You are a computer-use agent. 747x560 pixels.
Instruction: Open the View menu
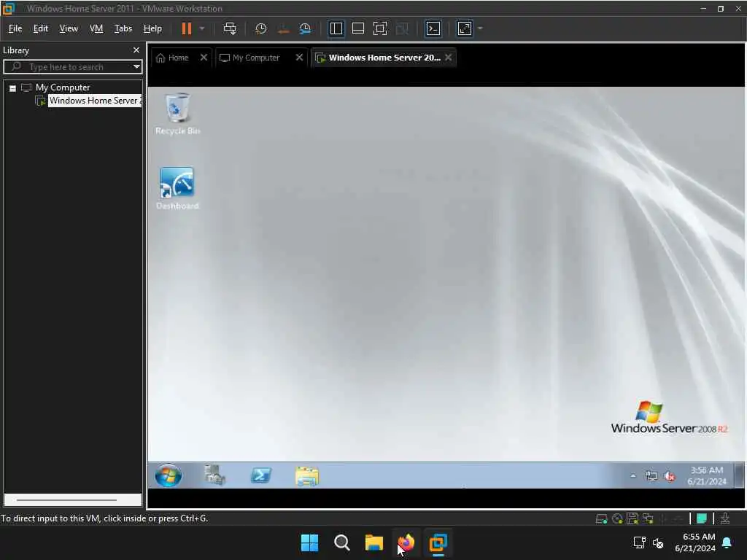69,28
